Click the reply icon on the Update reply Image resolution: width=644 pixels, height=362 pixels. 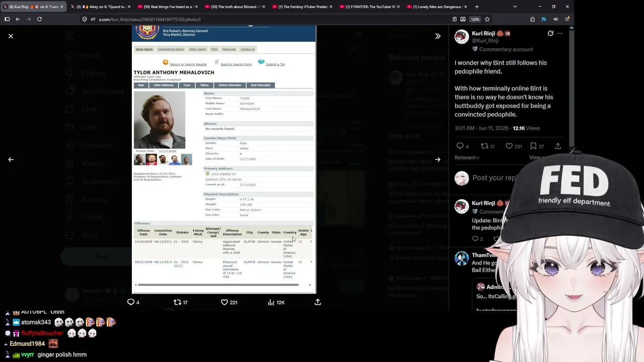(x=475, y=239)
